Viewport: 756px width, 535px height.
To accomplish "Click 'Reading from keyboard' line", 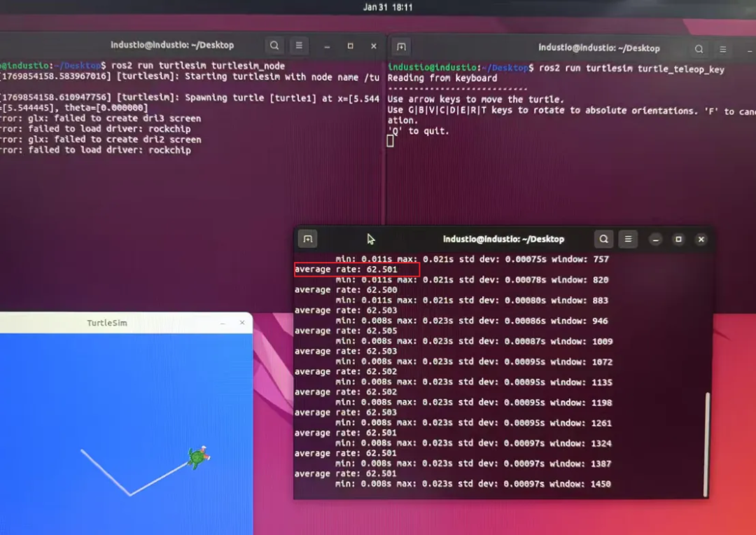I will tap(442, 78).
